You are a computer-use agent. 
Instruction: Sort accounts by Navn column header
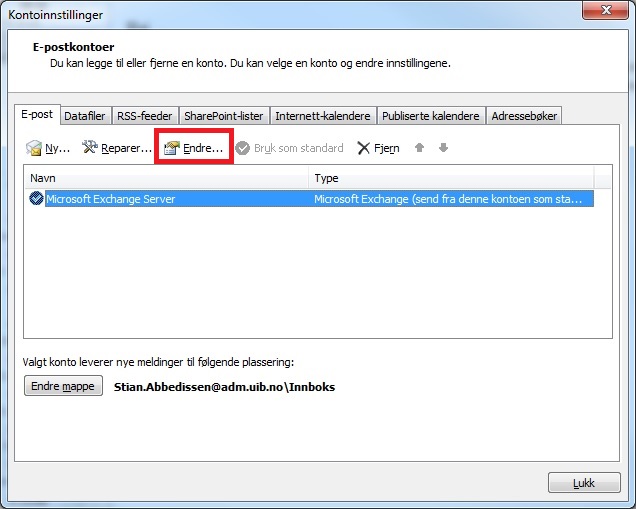[x=166, y=178]
